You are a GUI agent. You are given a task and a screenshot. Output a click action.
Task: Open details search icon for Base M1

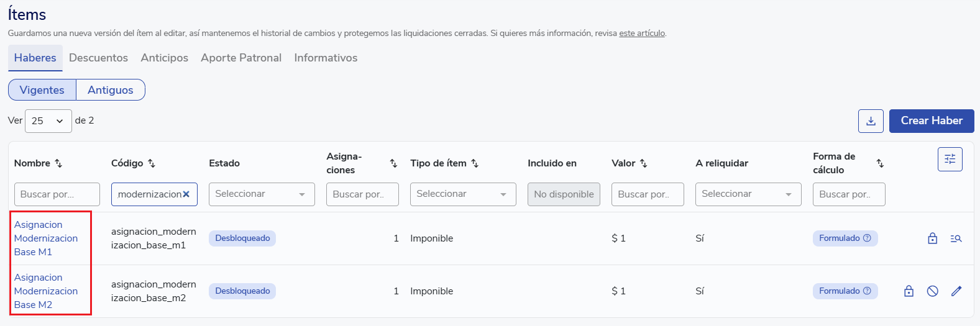(956, 238)
